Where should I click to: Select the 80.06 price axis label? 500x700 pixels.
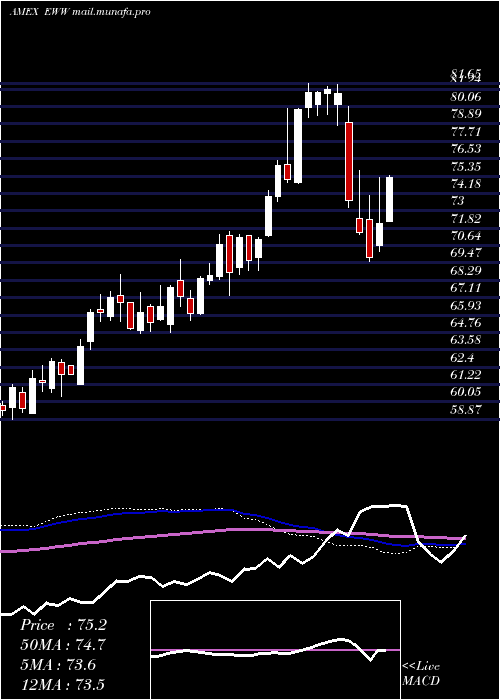[466, 96]
